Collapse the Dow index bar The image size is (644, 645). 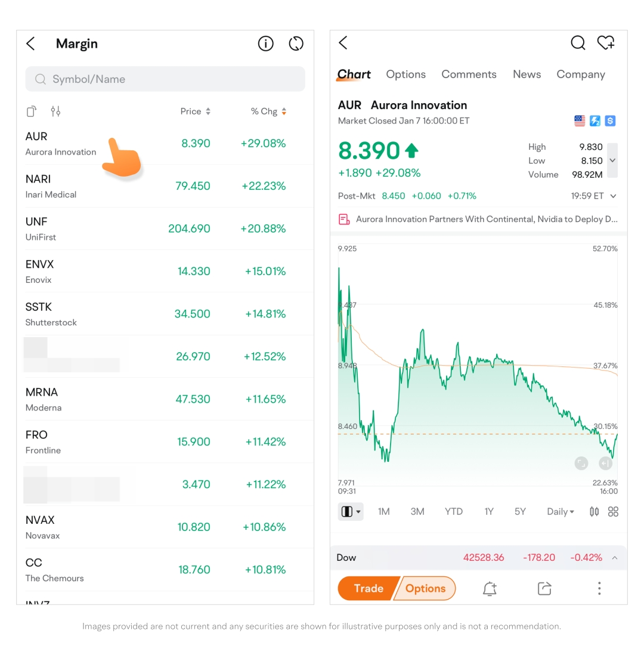(615, 558)
